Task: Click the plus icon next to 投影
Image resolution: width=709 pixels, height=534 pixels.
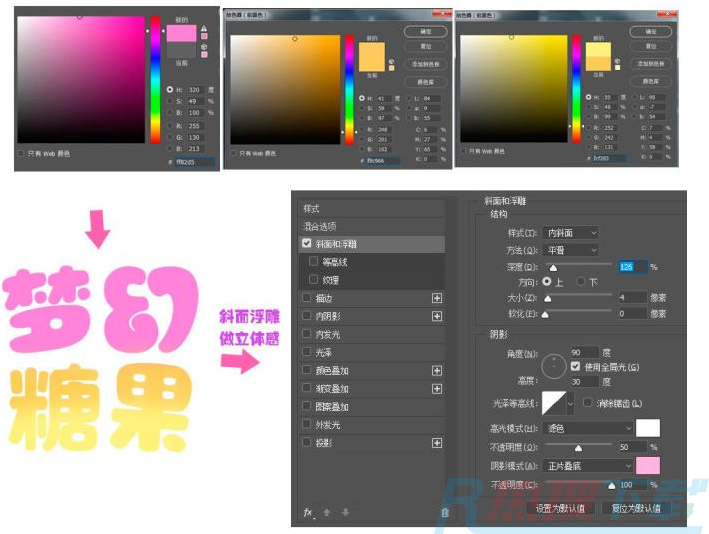Action: [436, 443]
